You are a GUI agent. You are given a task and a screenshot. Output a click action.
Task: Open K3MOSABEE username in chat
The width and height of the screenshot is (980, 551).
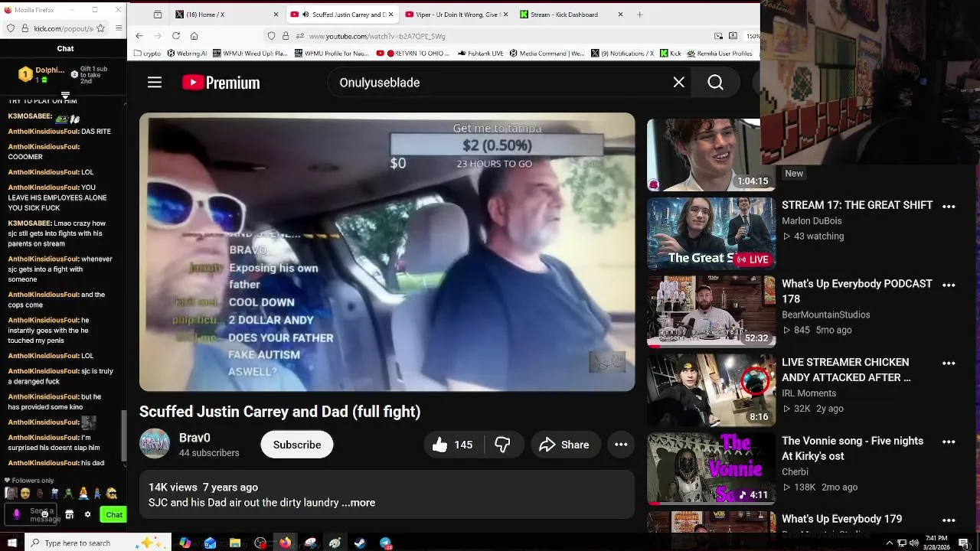(x=30, y=116)
